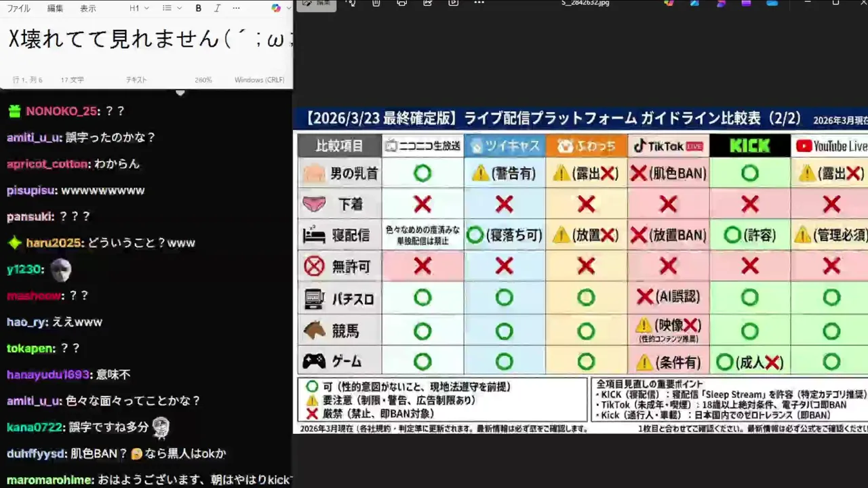The width and height of the screenshot is (868, 488).
Task: Click the underwear icon in 下着 row
Action: click(x=313, y=203)
